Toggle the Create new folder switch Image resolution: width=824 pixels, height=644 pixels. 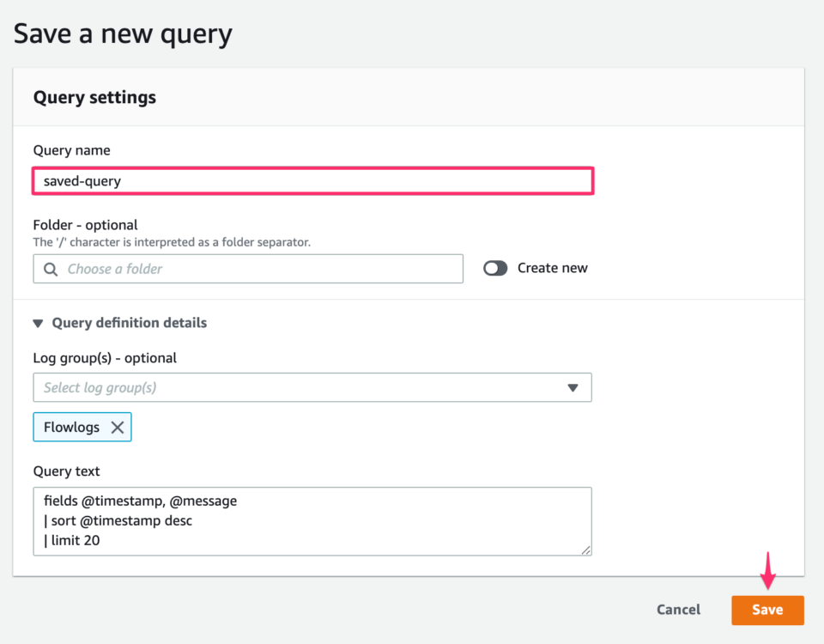[495, 268]
